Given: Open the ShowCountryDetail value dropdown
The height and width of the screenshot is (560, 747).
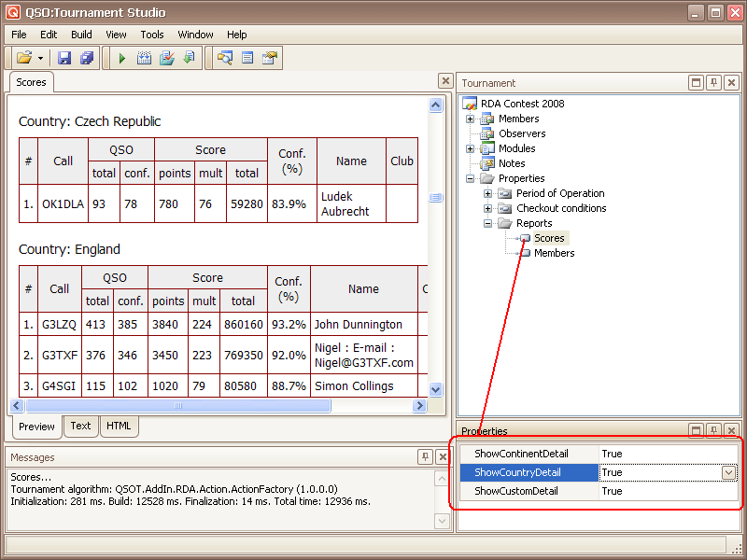Looking at the screenshot, I should point(728,472).
